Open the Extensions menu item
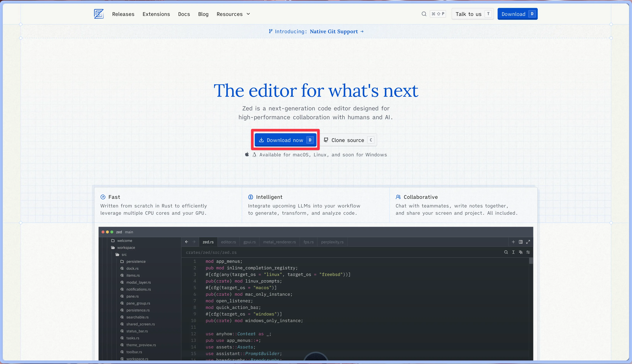 coord(156,14)
